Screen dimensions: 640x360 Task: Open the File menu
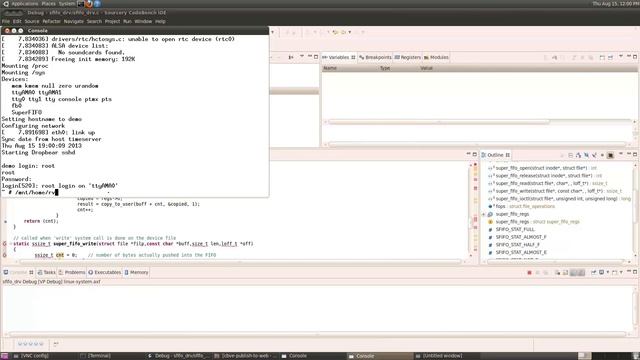point(6,21)
